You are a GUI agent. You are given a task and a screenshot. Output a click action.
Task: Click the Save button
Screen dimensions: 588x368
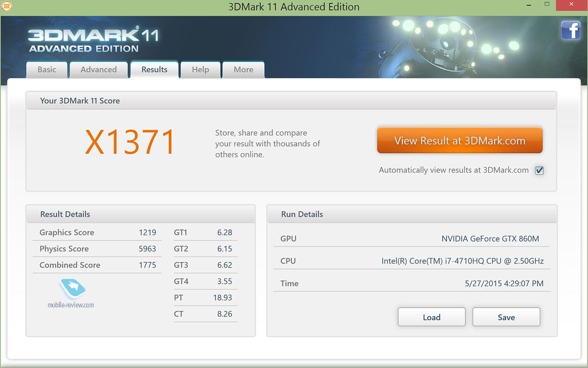click(506, 317)
